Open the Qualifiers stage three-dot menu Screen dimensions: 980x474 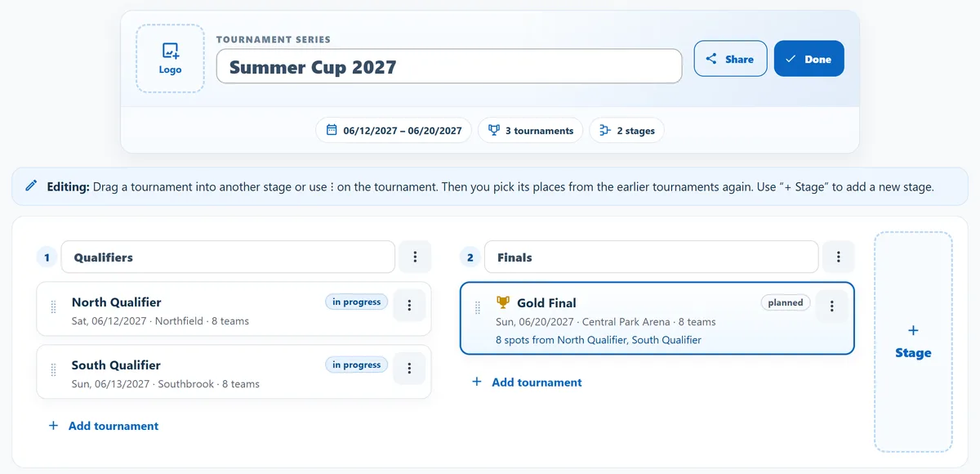(x=415, y=257)
